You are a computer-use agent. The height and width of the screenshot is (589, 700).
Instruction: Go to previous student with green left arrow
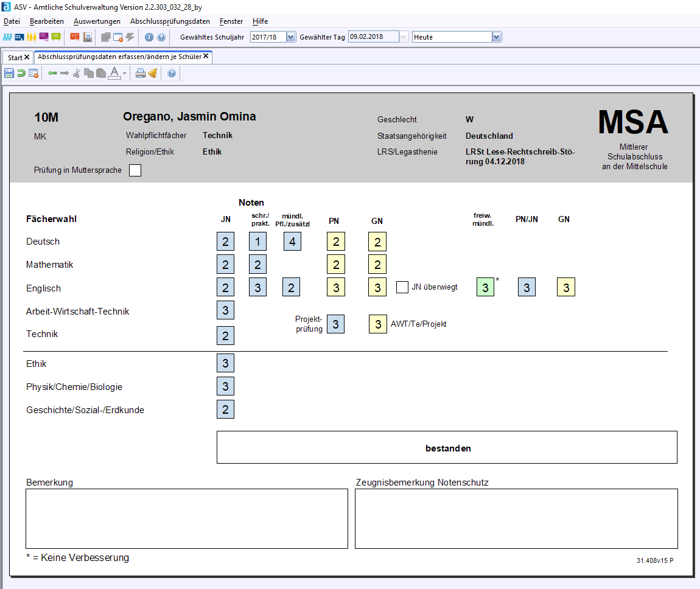52,73
